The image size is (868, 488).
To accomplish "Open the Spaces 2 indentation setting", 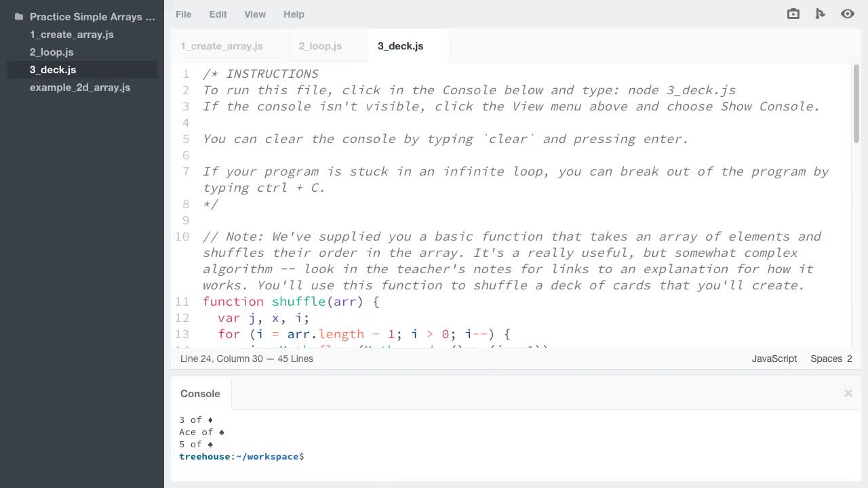I will coord(831,359).
